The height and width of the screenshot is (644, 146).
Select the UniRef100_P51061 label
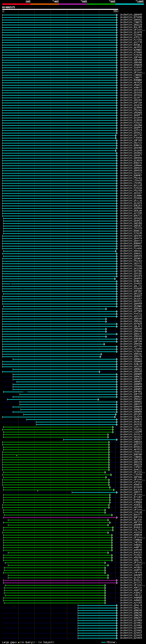(131, 178)
